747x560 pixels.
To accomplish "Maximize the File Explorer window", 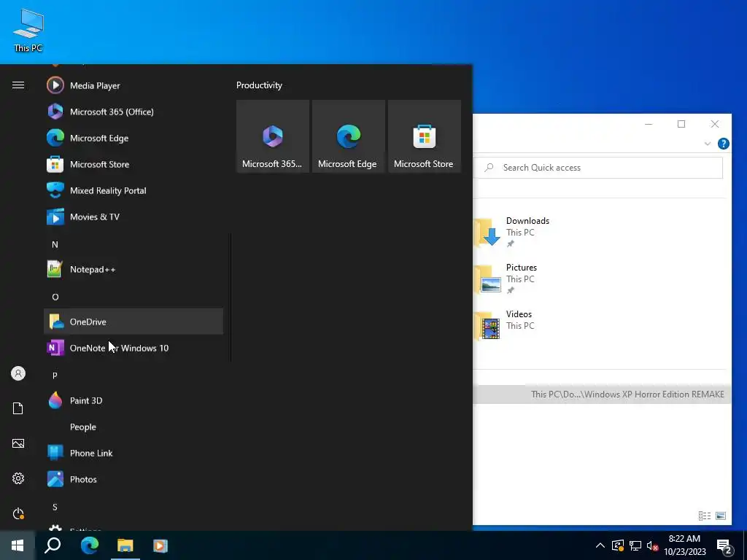I will (681, 124).
